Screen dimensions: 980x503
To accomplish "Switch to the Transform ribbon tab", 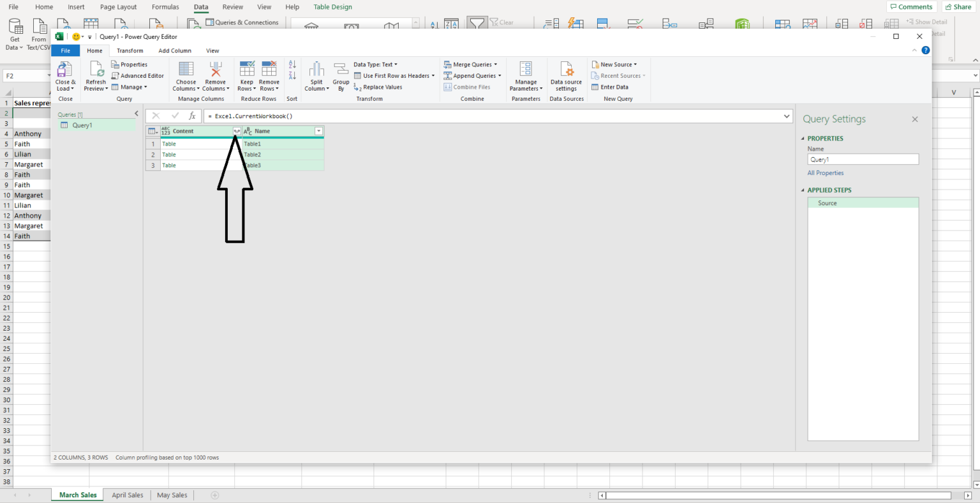I will point(130,51).
